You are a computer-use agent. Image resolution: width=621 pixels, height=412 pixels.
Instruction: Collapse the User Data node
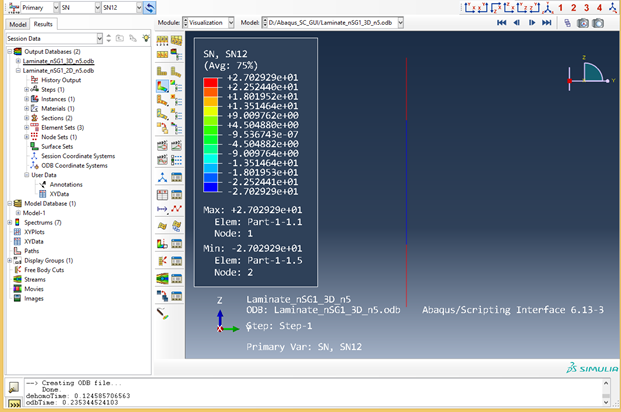(x=26, y=175)
